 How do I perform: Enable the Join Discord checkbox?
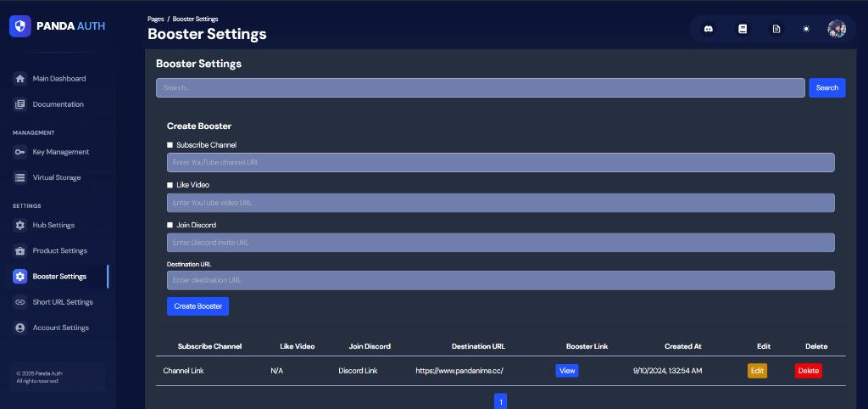coord(170,225)
